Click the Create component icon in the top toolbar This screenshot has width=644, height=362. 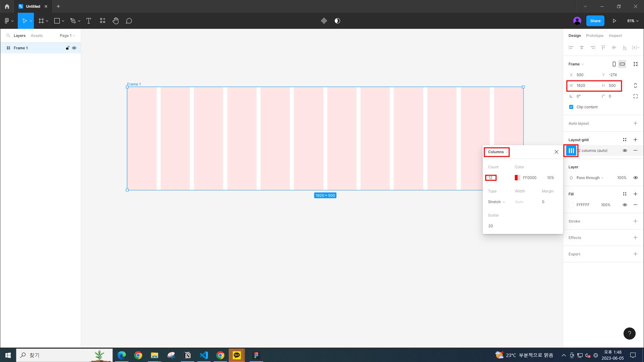pos(324,21)
